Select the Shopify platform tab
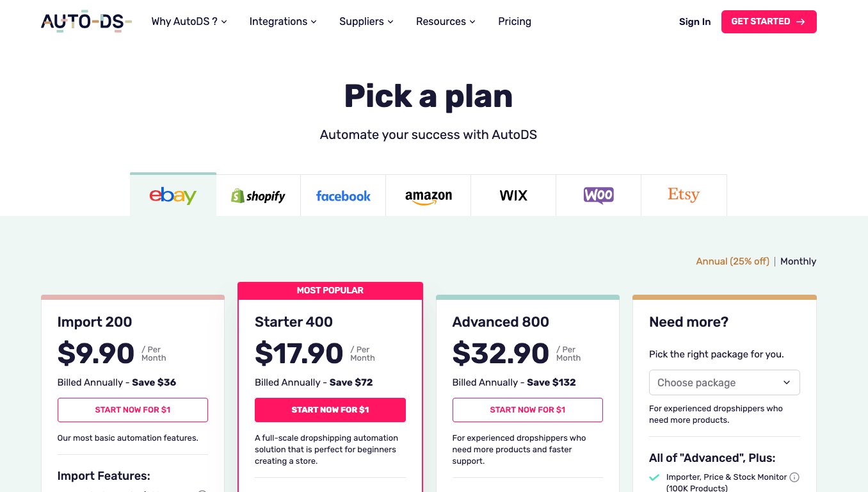Viewport: 868px width, 492px height. click(x=258, y=195)
